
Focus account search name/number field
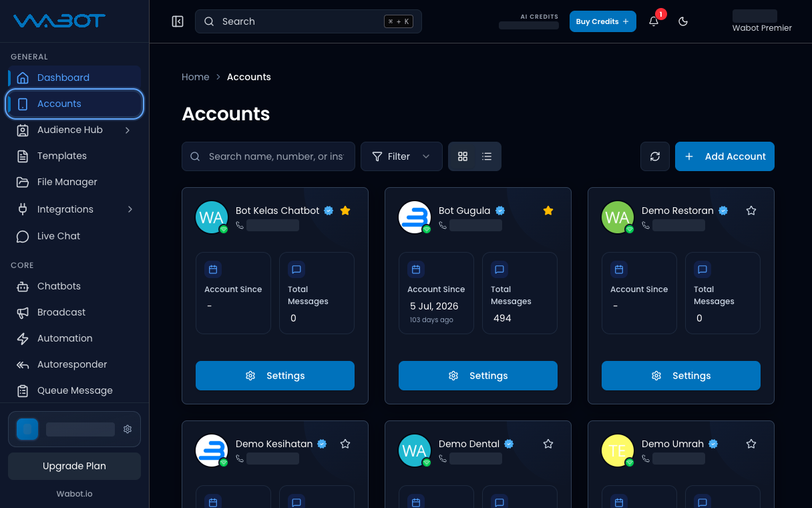(268, 156)
